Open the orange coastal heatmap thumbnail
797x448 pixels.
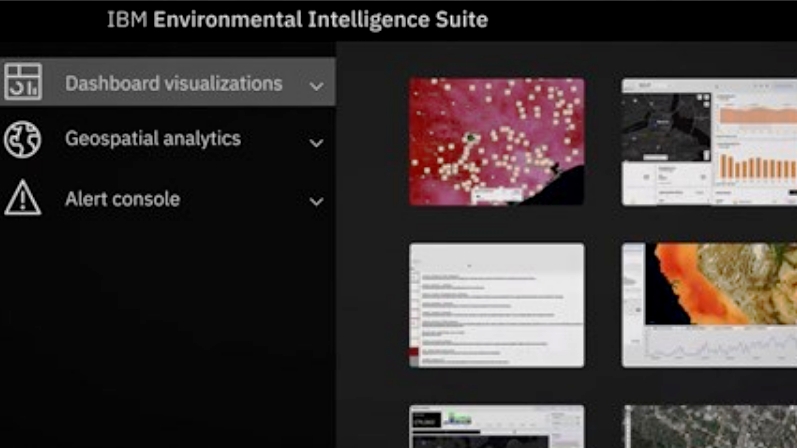(x=709, y=304)
